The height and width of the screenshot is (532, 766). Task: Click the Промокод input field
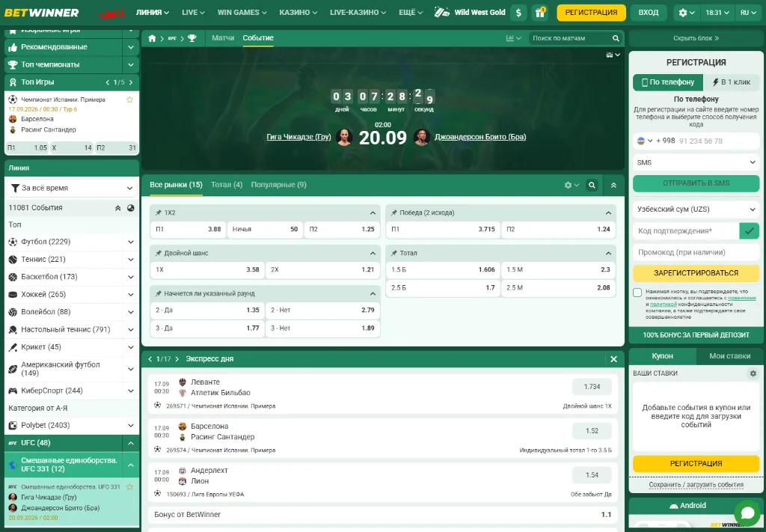[x=696, y=253]
